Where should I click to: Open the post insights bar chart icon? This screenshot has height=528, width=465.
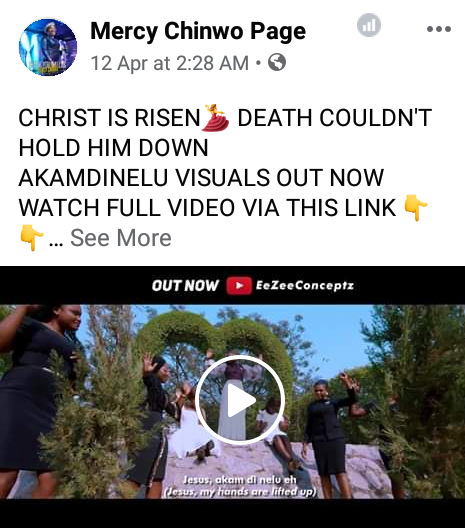point(369,25)
